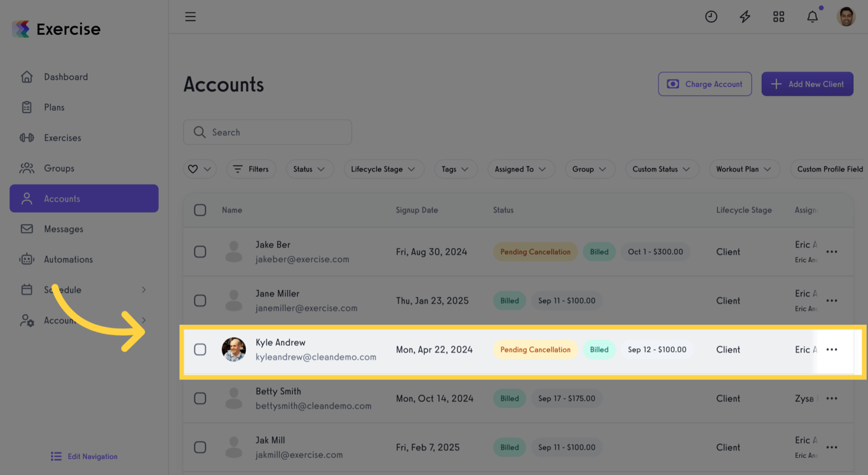Viewport: 868px width, 475px height.
Task: Click the Edit Navigation link
Action: [83, 456]
